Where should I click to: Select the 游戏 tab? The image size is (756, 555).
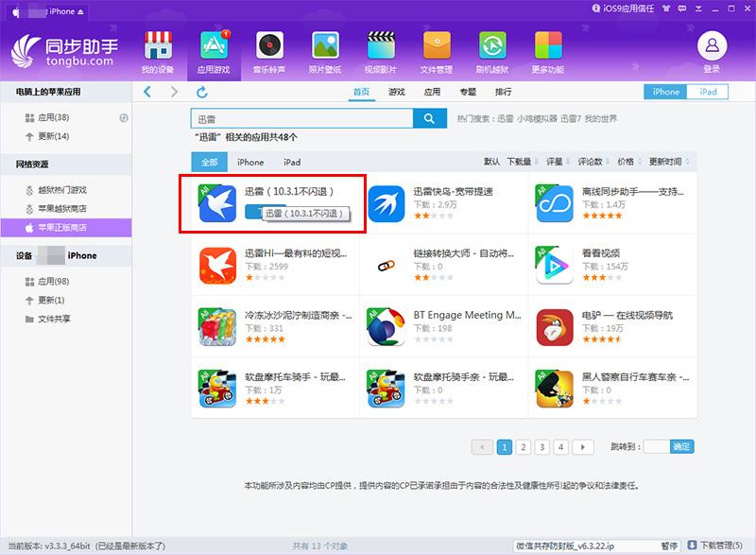[397, 92]
